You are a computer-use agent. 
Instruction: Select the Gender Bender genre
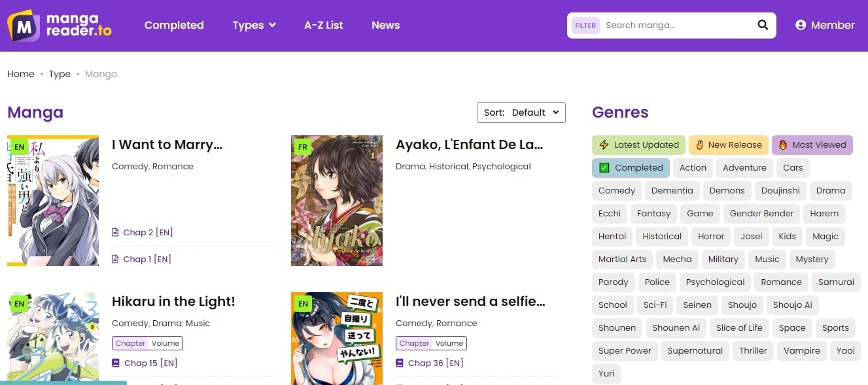(761, 214)
